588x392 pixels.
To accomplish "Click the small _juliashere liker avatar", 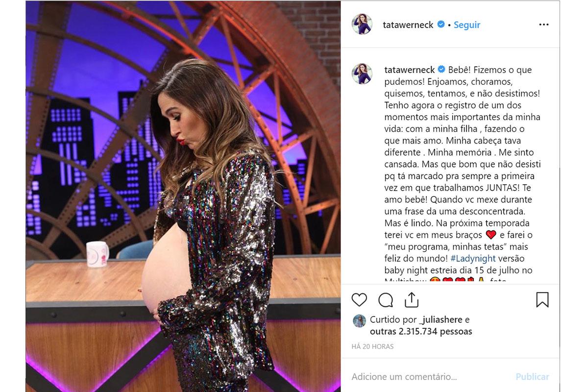I will [x=359, y=320].
